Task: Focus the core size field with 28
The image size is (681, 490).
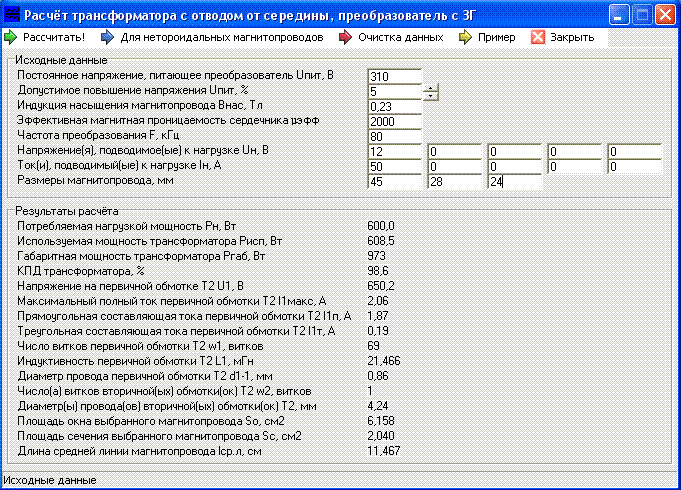Action: click(454, 182)
